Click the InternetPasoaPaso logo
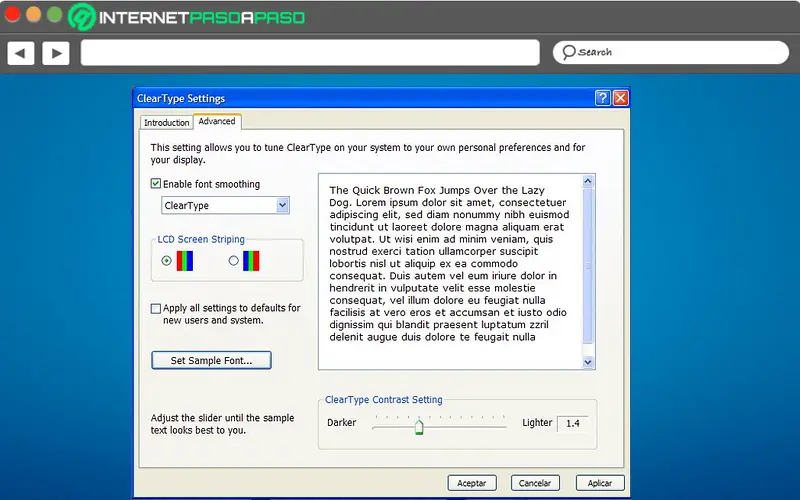The image size is (800, 500). point(187,17)
